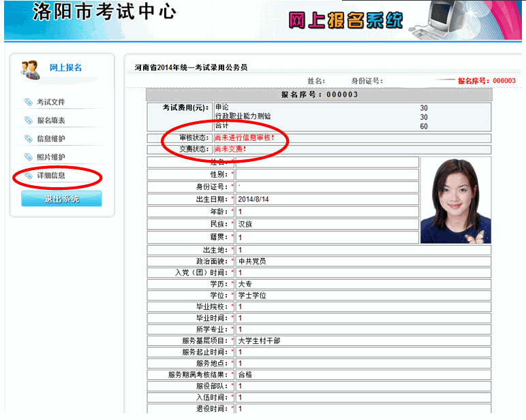Go to 信息维护 information maintenance
Image resolution: width=526 pixels, height=420 pixels.
coord(51,139)
